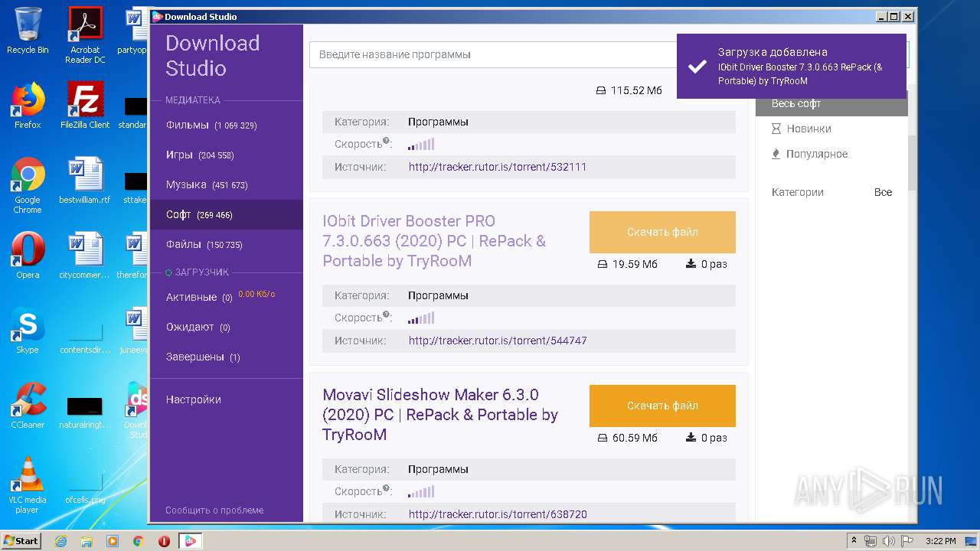Show hidden system tray icons
The image size is (980, 551).
(854, 541)
